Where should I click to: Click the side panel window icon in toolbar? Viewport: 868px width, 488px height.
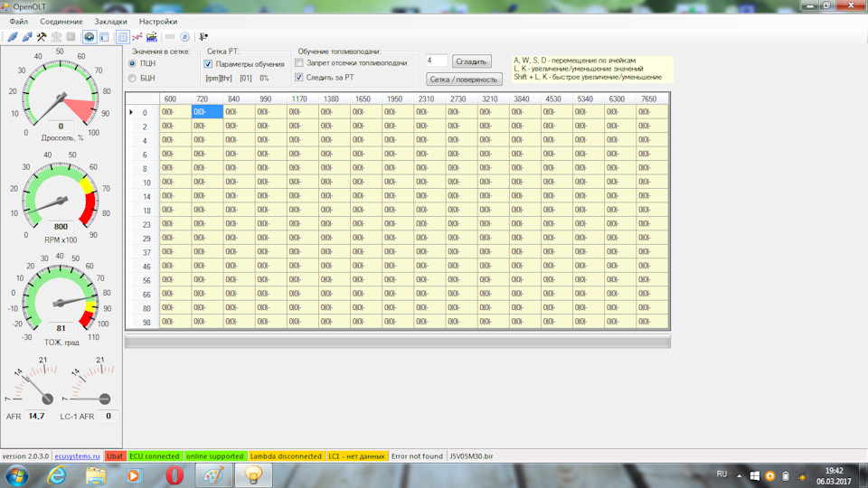pyautogui.click(x=104, y=37)
